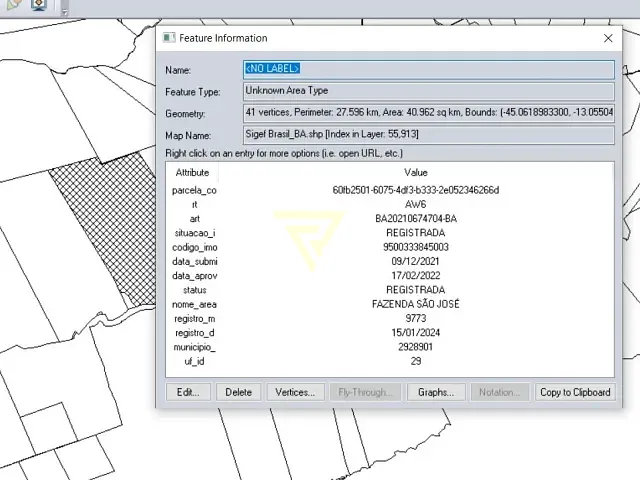Select the municipio_ attribute label

pyautogui.click(x=195, y=347)
